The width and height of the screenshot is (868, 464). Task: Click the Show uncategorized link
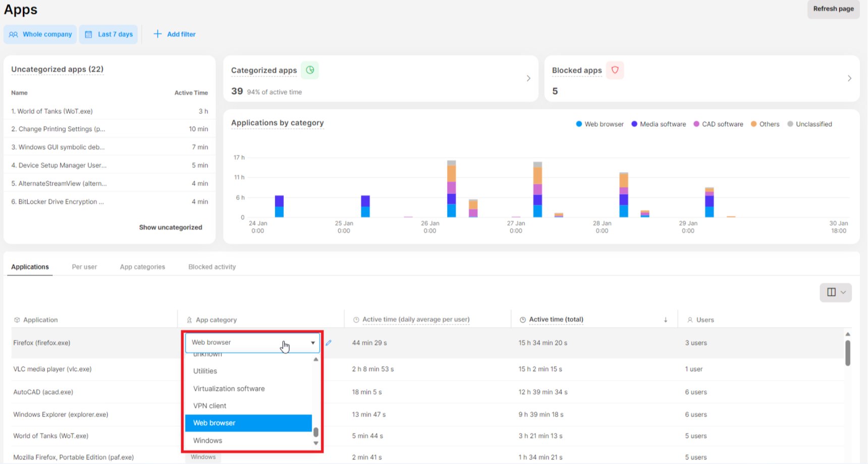pyautogui.click(x=171, y=227)
